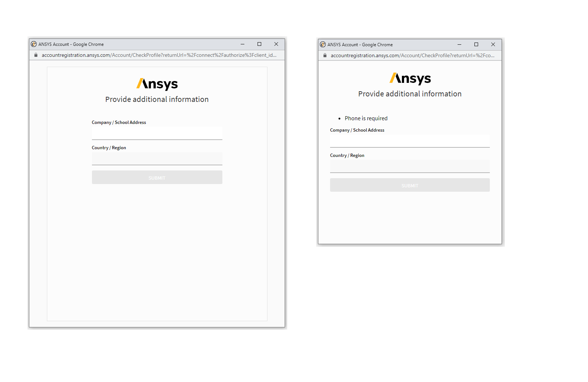Select the URL text in left window address bar
The height and width of the screenshot is (382, 588).
tap(159, 55)
